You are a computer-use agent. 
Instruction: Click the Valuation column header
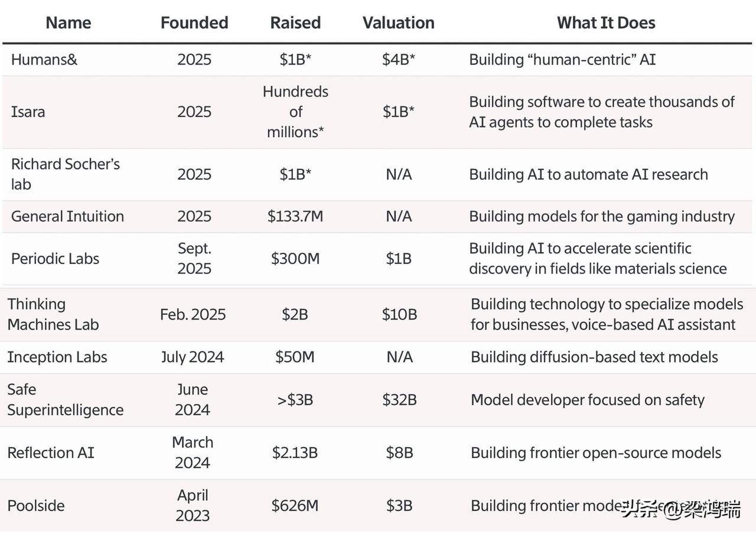point(399,23)
